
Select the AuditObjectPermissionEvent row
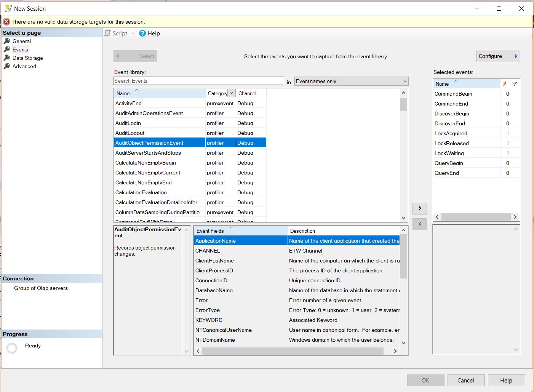(x=190, y=143)
